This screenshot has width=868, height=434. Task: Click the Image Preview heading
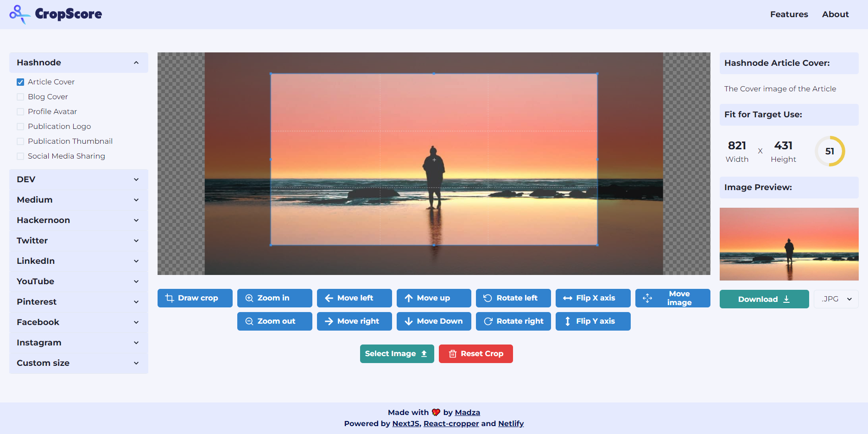tap(758, 187)
